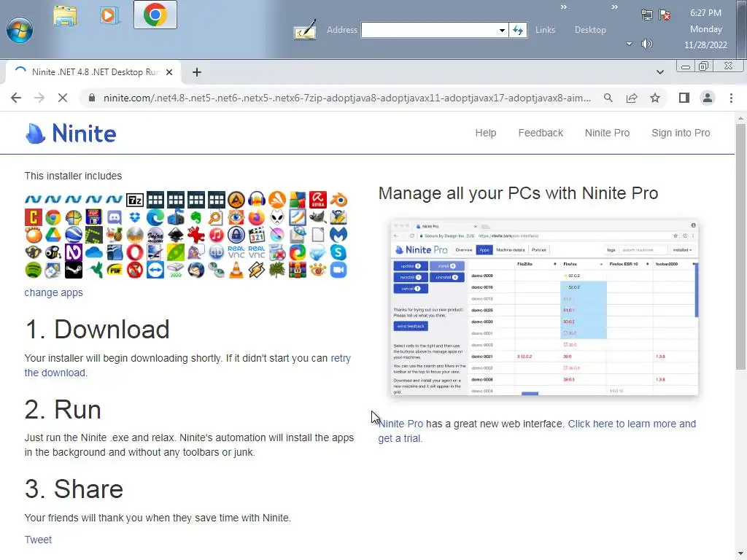Click the KeePass padlock icon
The height and width of the screenshot is (560, 747).
click(236, 235)
